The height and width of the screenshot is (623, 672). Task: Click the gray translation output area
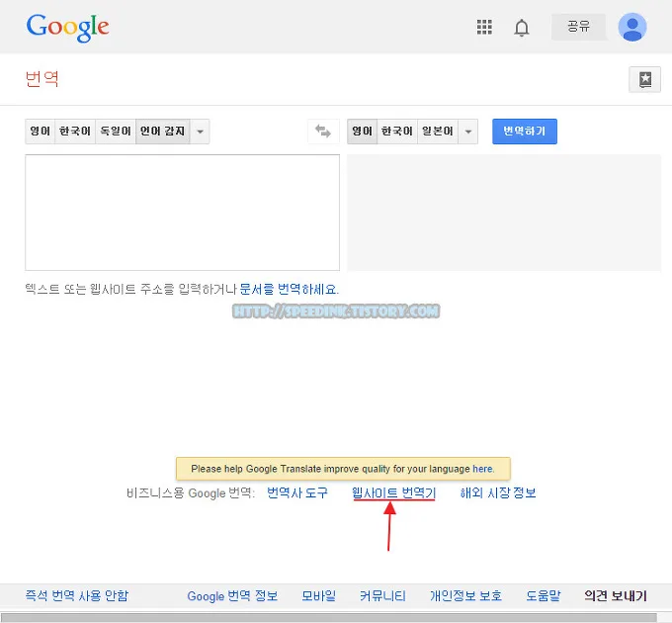504,213
